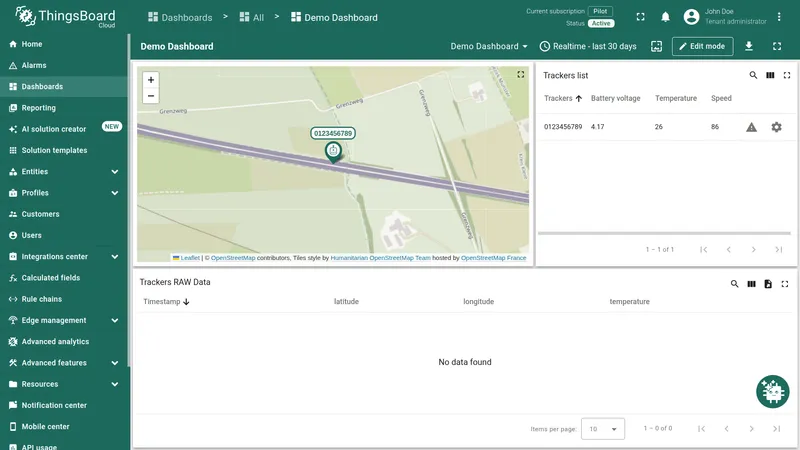Sort by Battery voltage column
The height and width of the screenshot is (450, 800).
[615, 98]
